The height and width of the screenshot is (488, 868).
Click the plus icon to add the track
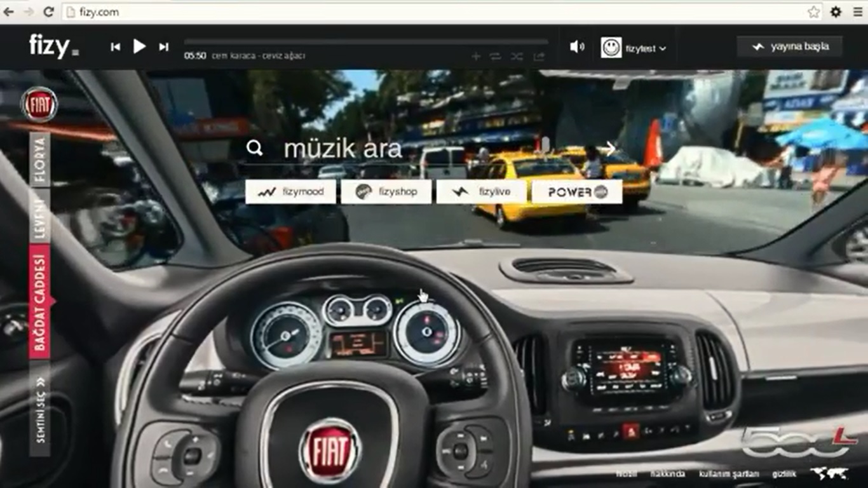point(475,57)
